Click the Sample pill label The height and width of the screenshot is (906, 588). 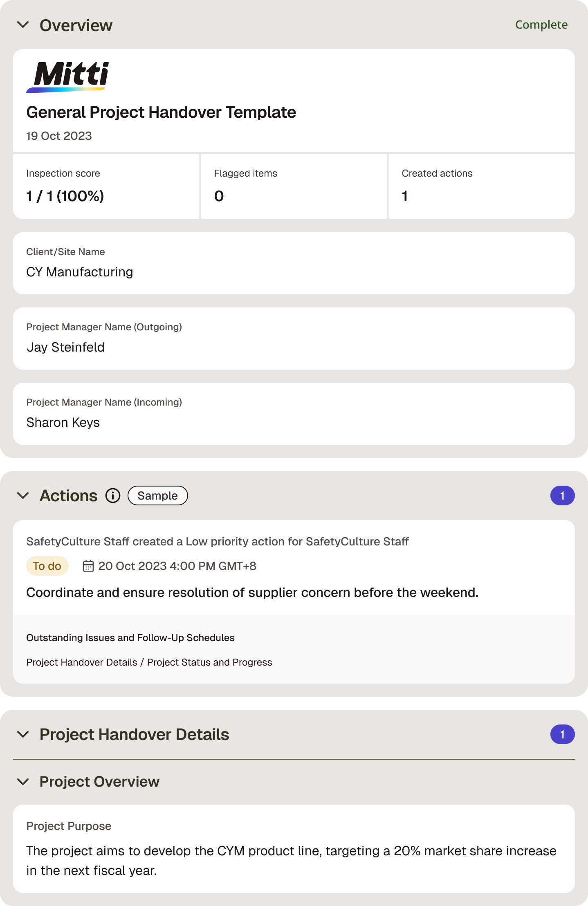point(158,496)
